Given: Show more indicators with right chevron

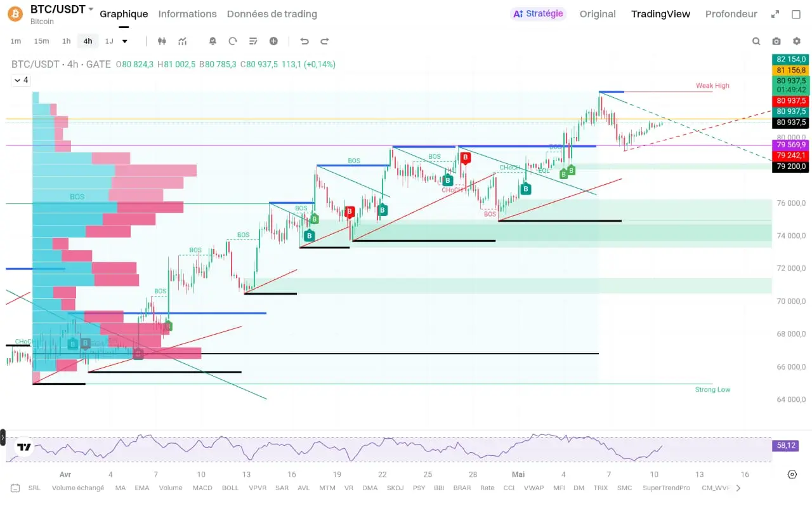Looking at the screenshot, I should click(738, 488).
